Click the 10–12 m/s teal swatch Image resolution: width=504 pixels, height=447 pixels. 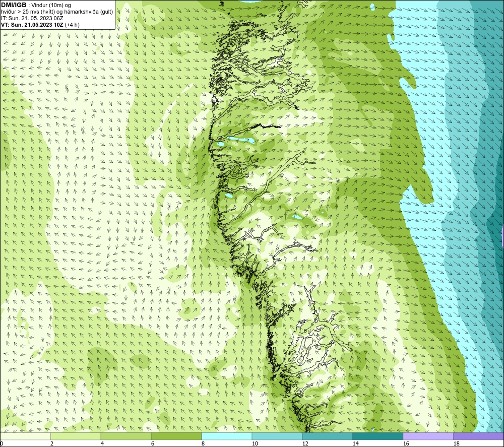tap(277, 436)
